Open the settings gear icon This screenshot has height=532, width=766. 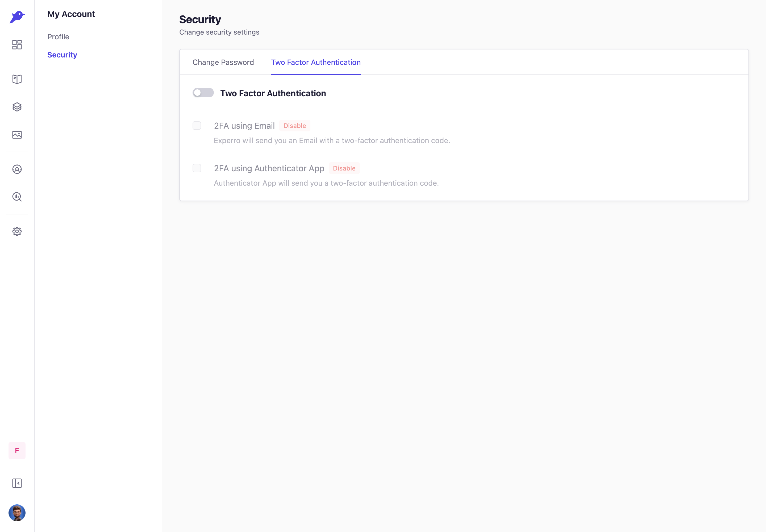(x=17, y=231)
